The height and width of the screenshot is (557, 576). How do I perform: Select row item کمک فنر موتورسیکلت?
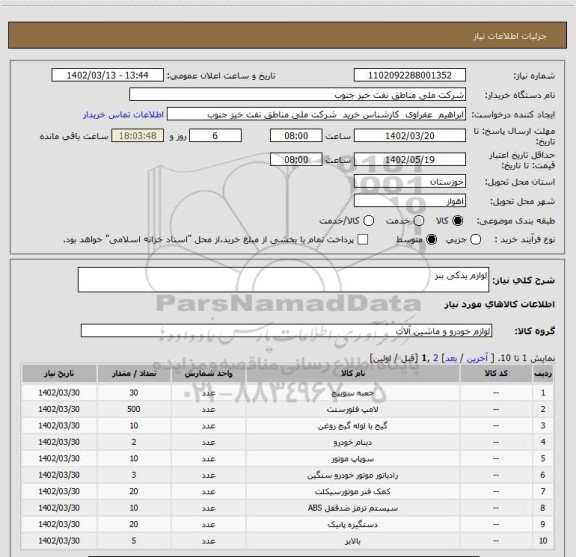353,492
